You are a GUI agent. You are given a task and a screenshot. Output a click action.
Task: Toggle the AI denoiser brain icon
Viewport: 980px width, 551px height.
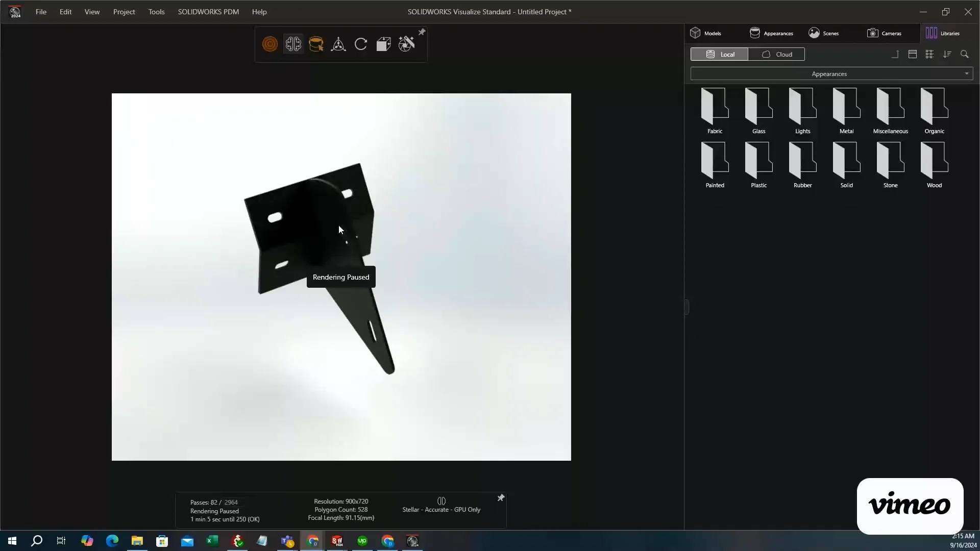click(x=293, y=44)
